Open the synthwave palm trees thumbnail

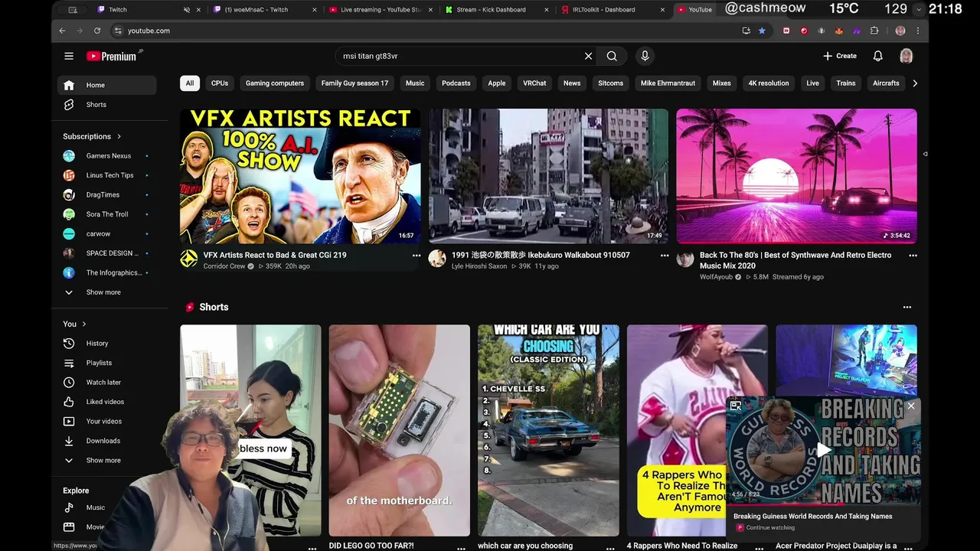point(796,176)
